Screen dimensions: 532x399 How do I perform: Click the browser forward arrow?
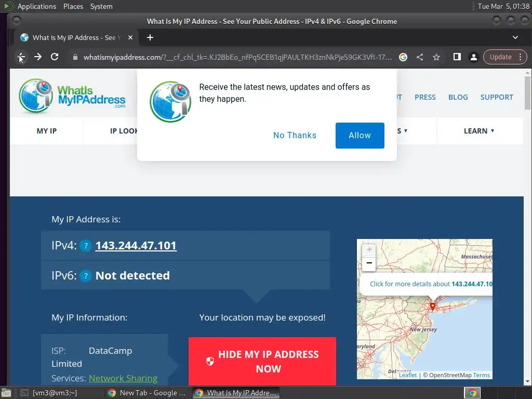[37, 57]
